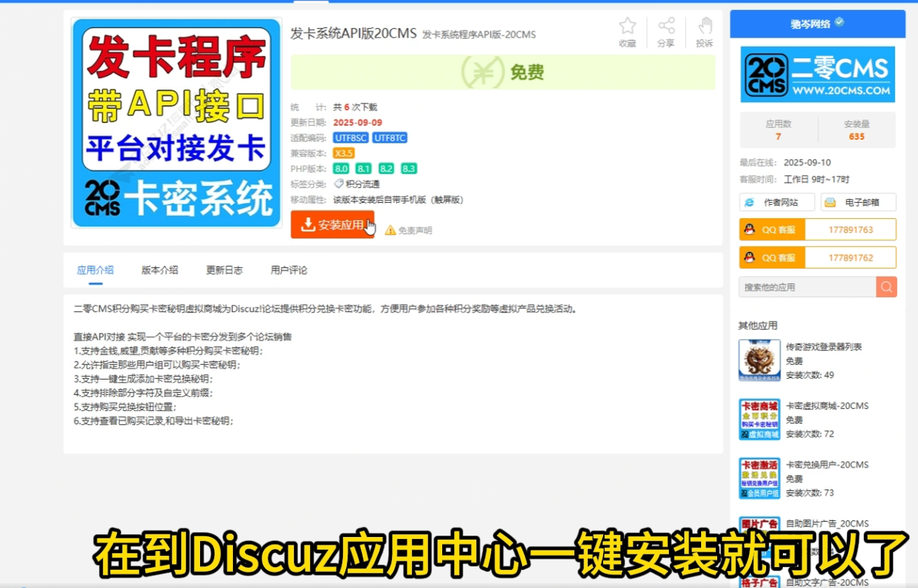Viewport: 918px width, 588px height.
Task: Click the 安装次数: 72 text
Action: coord(810,433)
